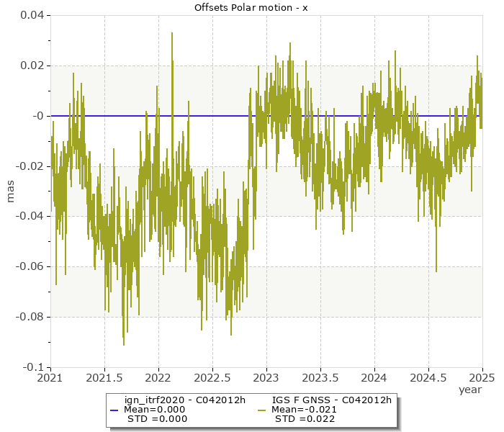Screen dimensions: 504x432
Task: Click the chart title "Offsets Polar motion - x"
Action: (x=251, y=8)
